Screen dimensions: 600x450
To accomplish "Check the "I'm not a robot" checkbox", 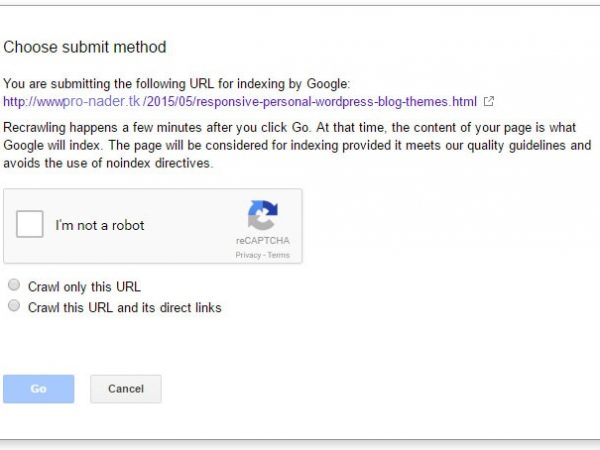I will (30, 225).
